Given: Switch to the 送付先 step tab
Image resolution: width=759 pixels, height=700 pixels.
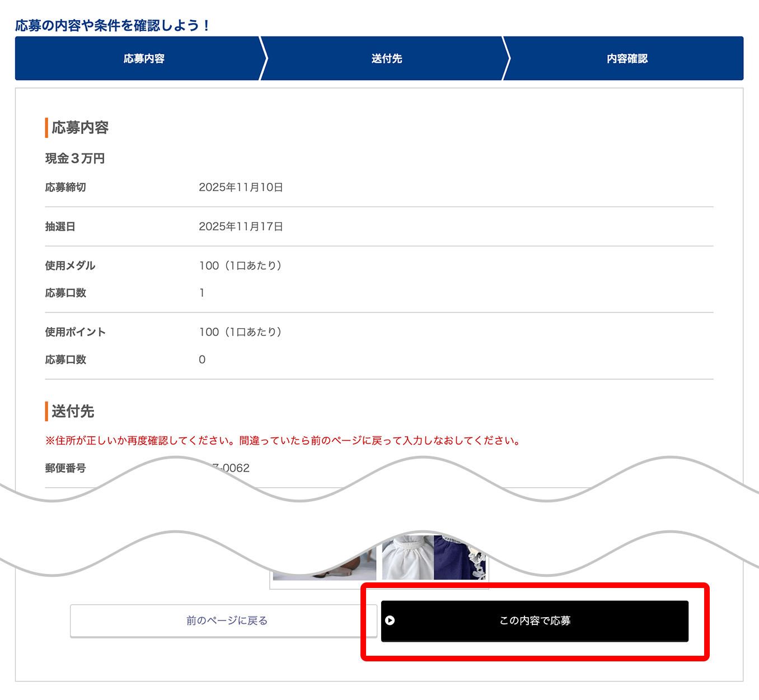Looking at the screenshot, I should [x=386, y=59].
